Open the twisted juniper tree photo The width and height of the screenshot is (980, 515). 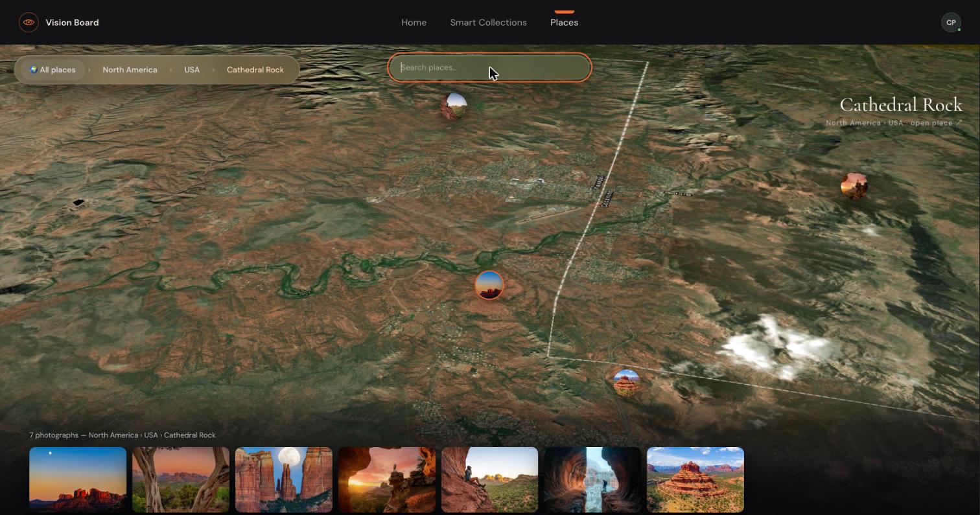tap(181, 479)
